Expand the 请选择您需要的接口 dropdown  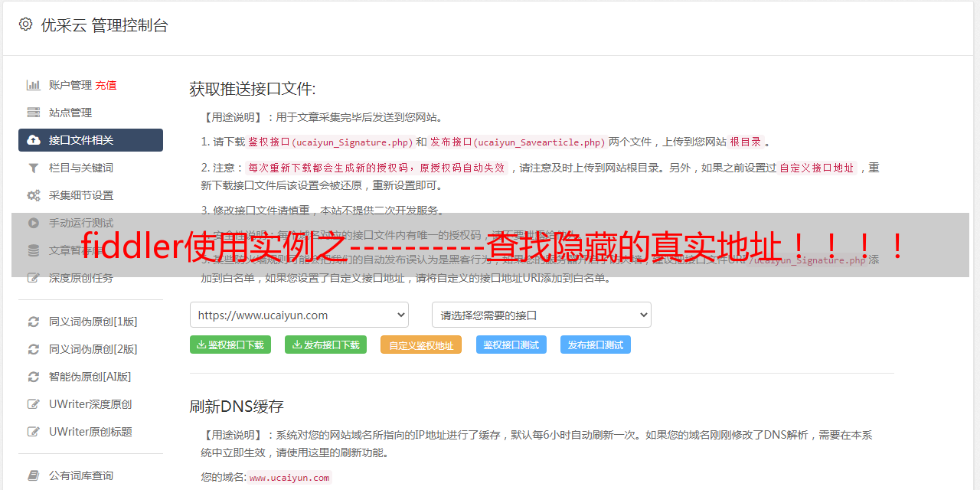pyautogui.click(x=541, y=315)
